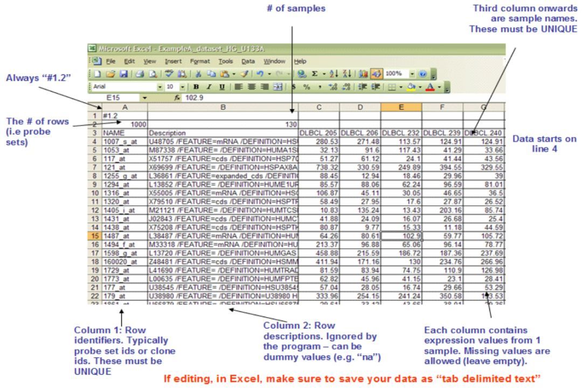
Task: Click the Print icon
Action: 140,74
